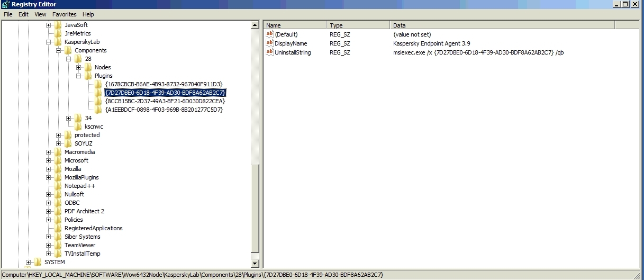
Task: Collapse the KasperskyLab tree node
Action: [x=49, y=42]
